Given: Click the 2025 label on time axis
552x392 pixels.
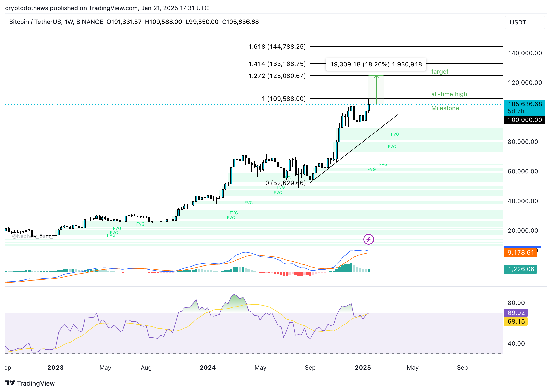Looking at the screenshot, I should (363, 368).
